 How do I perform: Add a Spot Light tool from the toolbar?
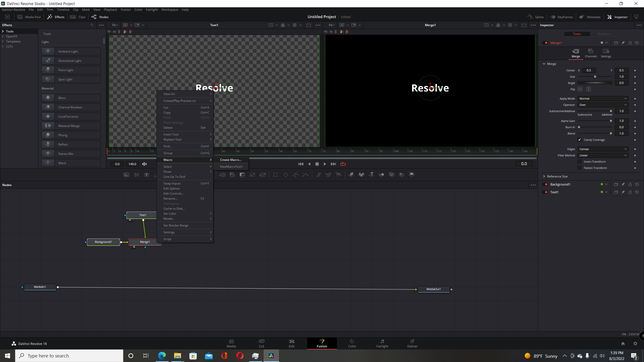[x=402, y=174]
